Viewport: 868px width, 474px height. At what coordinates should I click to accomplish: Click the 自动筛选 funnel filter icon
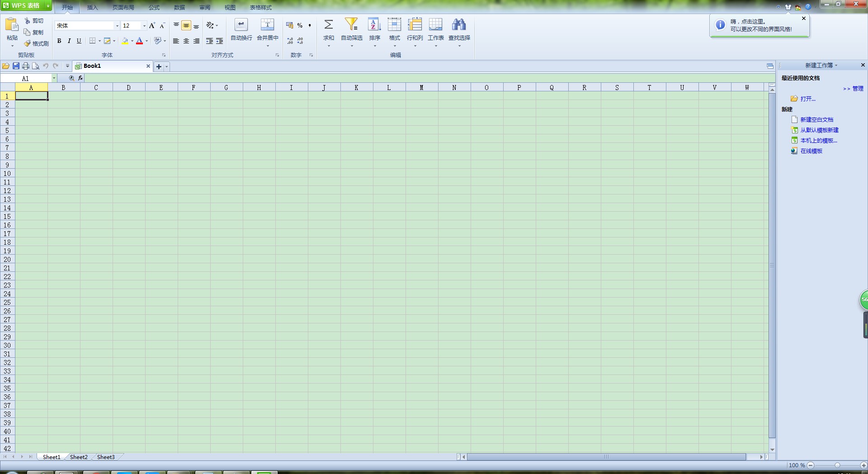click(351, 25)
